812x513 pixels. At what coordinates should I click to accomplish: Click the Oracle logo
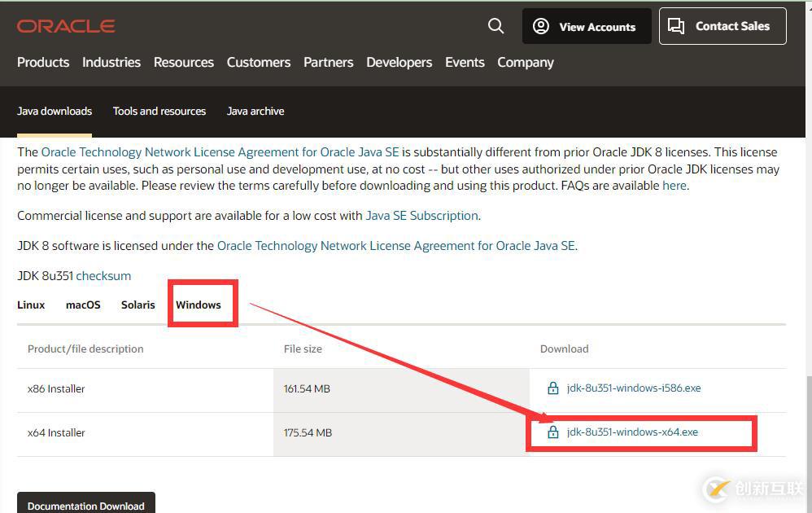click(66, 26)
